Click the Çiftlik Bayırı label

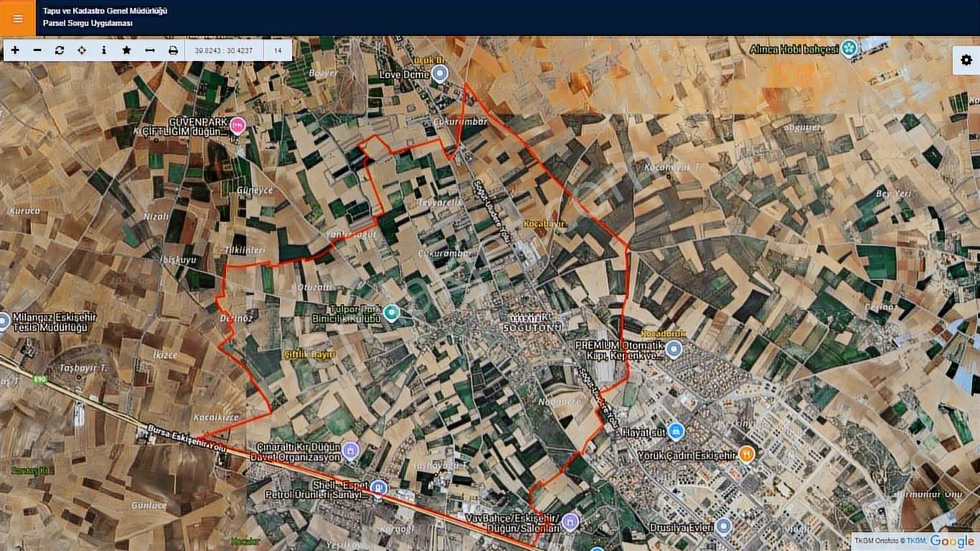click(310, 354)
